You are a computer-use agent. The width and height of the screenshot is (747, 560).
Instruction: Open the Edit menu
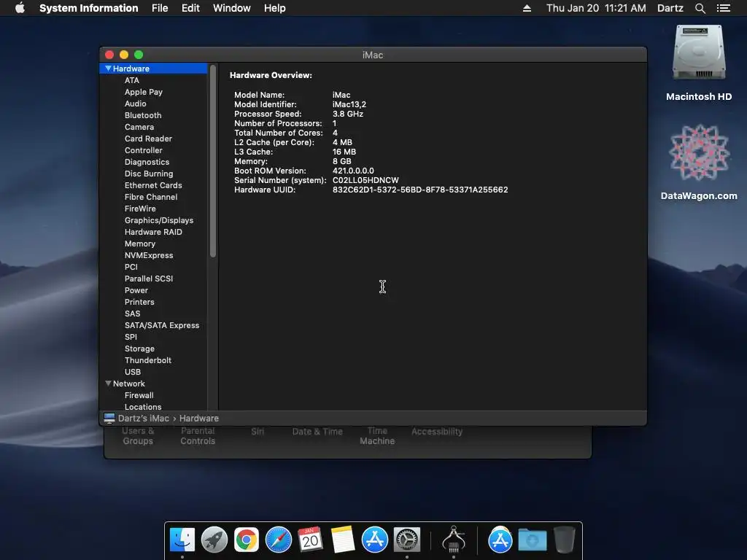click(190, 8)
